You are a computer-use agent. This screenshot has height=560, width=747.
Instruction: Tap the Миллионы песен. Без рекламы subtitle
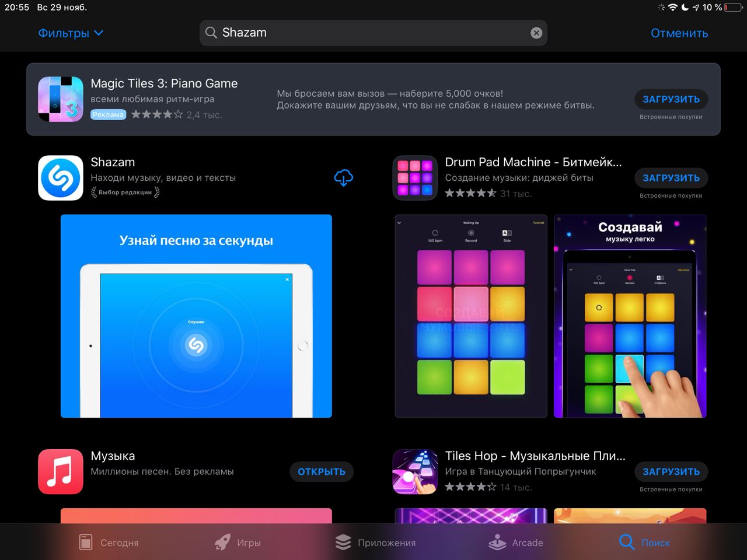coord(162,471)
